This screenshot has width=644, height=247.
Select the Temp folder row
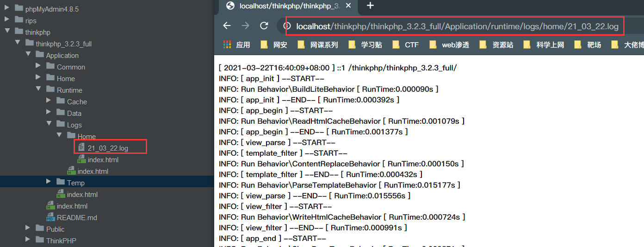(x=107, y=182)
